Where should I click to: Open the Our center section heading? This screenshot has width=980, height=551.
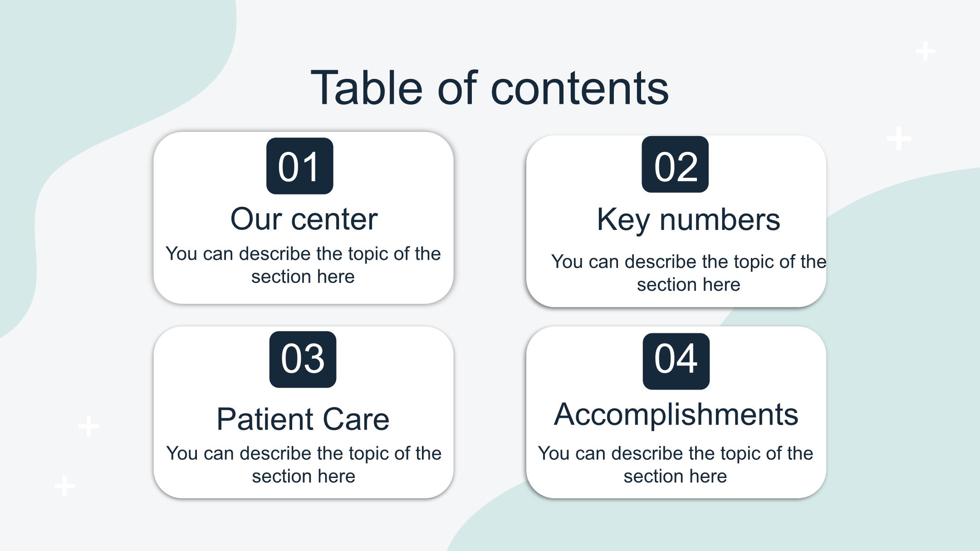304,219
